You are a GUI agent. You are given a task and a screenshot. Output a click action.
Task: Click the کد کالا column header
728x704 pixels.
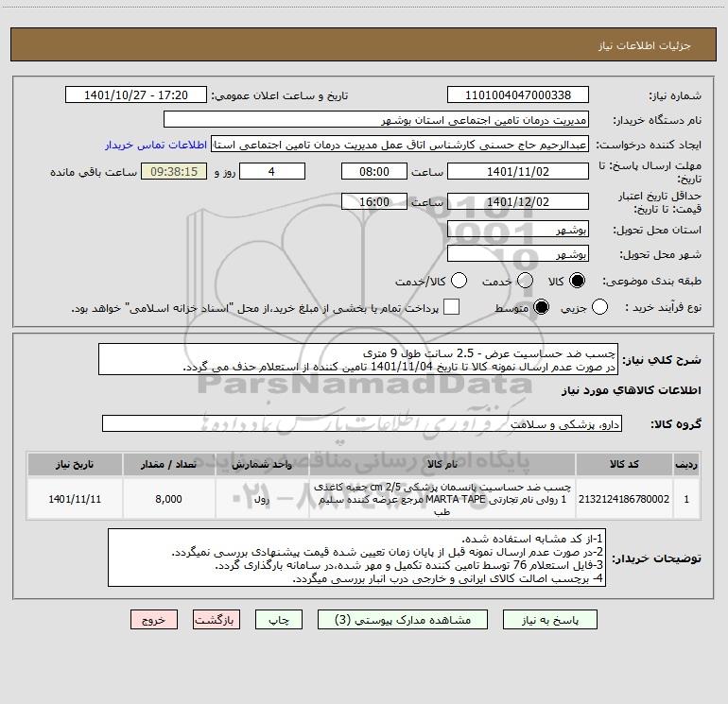tap(624, 465)
